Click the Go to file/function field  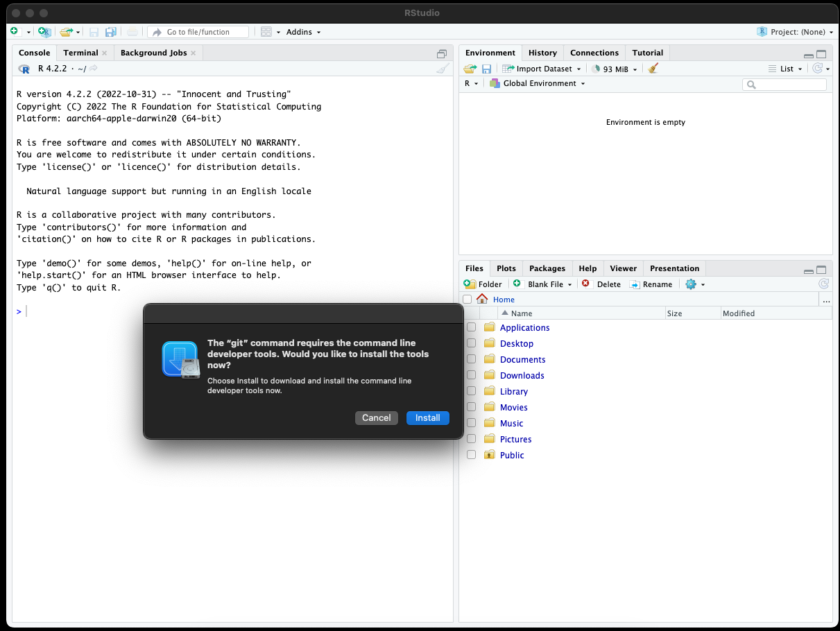(x=198, y=32)
